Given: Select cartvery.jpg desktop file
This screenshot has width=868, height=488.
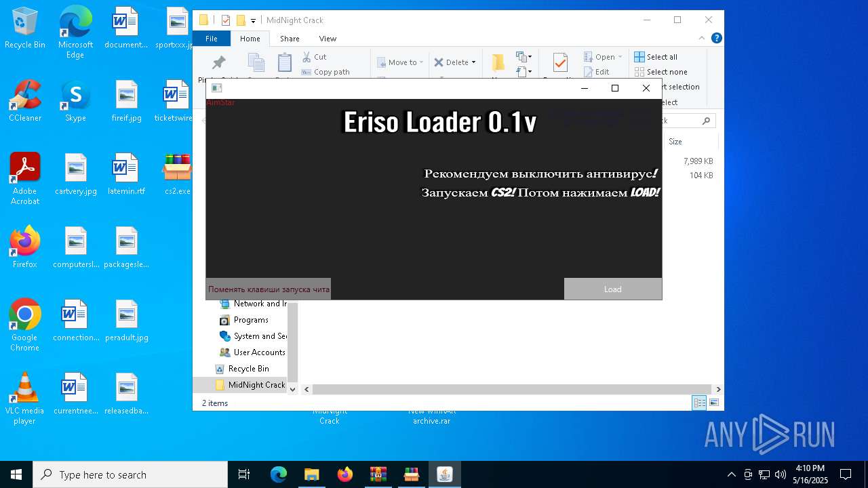Looking at the screenshot, I should 76,174.
